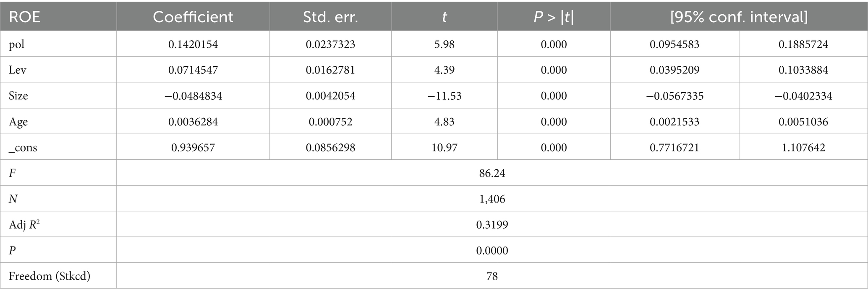This screenshot has height=296, width=868.
Task: Select the ROE header cell
Action: click(x=24, y=17)
